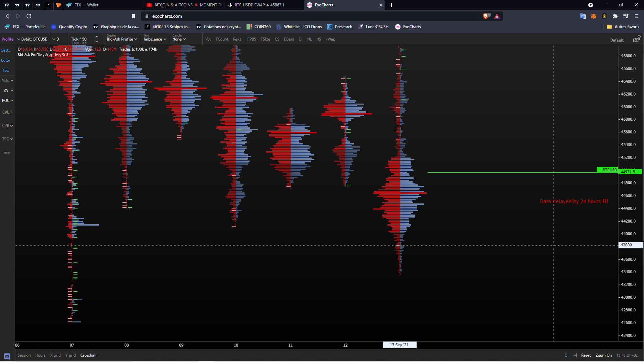This screenshot has height=362, width=644.
Task: Toggle the Crosshair option
Action: pos(89,355)
